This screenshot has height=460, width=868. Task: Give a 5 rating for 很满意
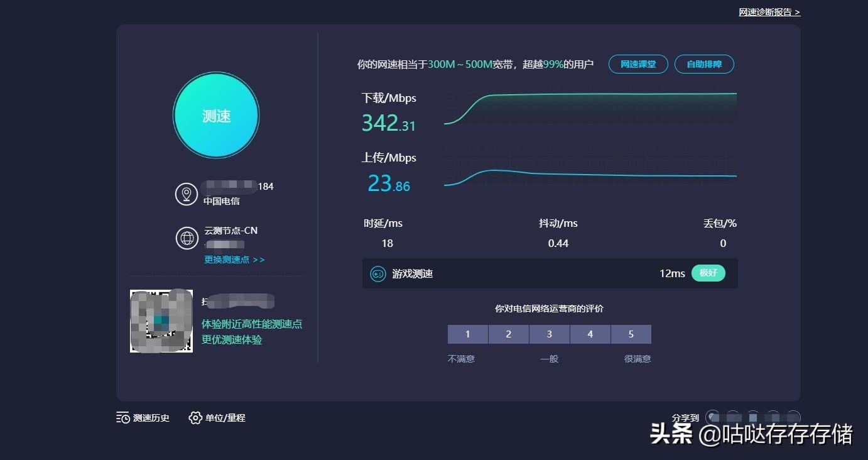coord(631,334)
